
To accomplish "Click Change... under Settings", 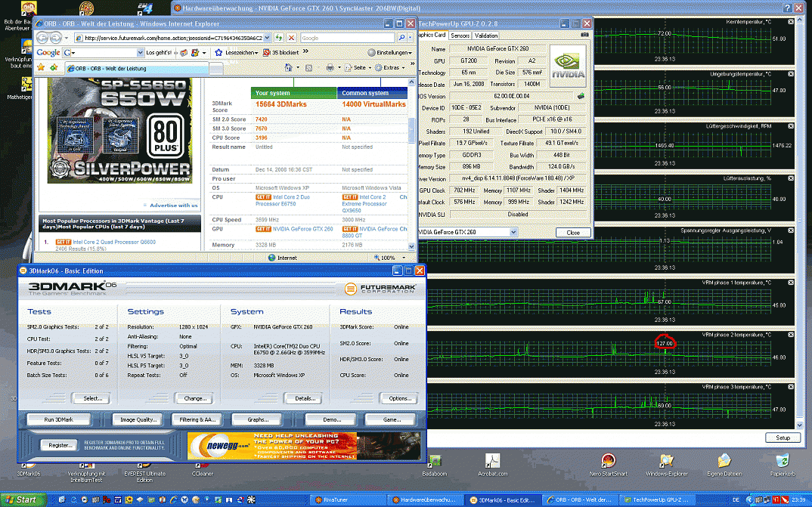I will [x=195, y=398].
